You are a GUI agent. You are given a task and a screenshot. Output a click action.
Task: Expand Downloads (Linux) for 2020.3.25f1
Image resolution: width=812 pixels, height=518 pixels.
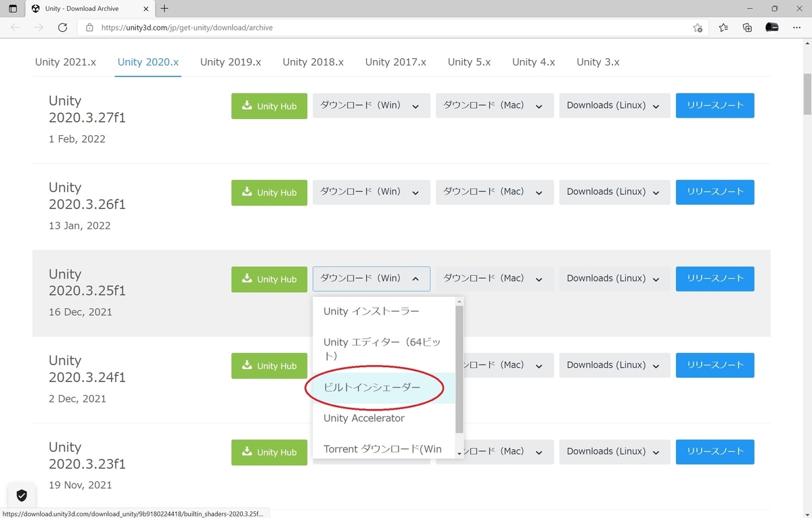[x=614, y=279]
